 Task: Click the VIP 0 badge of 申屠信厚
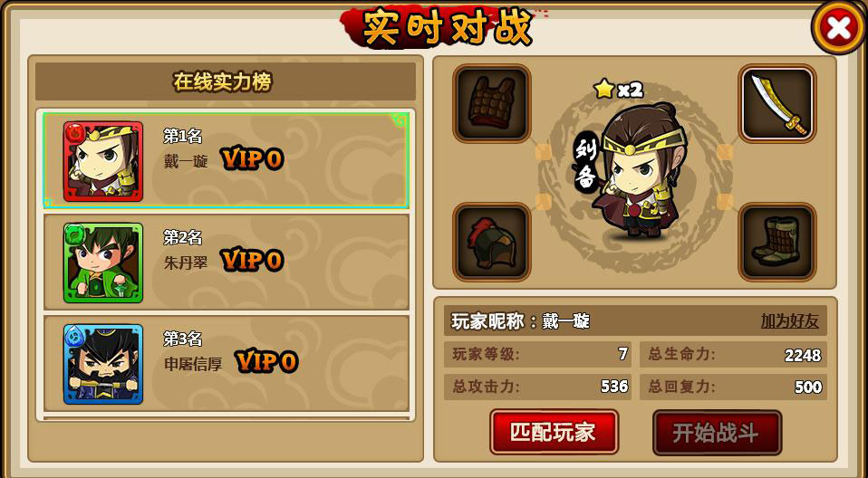266,362
